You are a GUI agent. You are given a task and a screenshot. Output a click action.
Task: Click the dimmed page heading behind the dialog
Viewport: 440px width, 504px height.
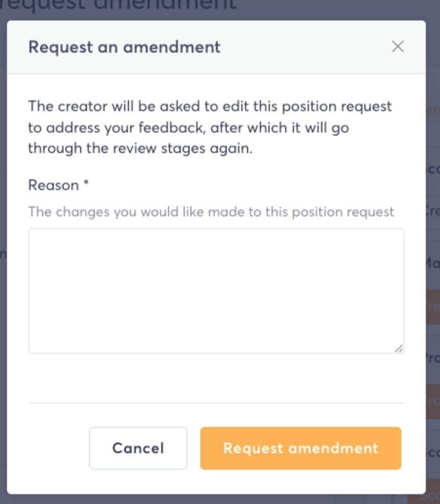(118, 5)
